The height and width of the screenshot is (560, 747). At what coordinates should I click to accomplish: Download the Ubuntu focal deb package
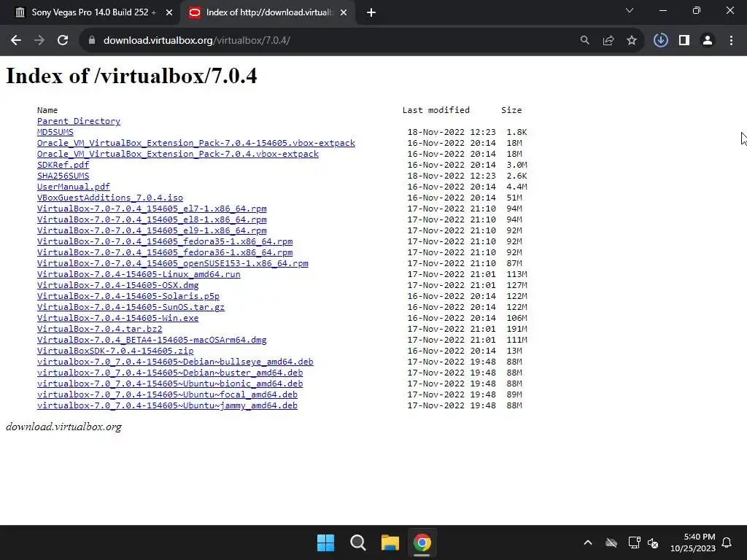167,394
